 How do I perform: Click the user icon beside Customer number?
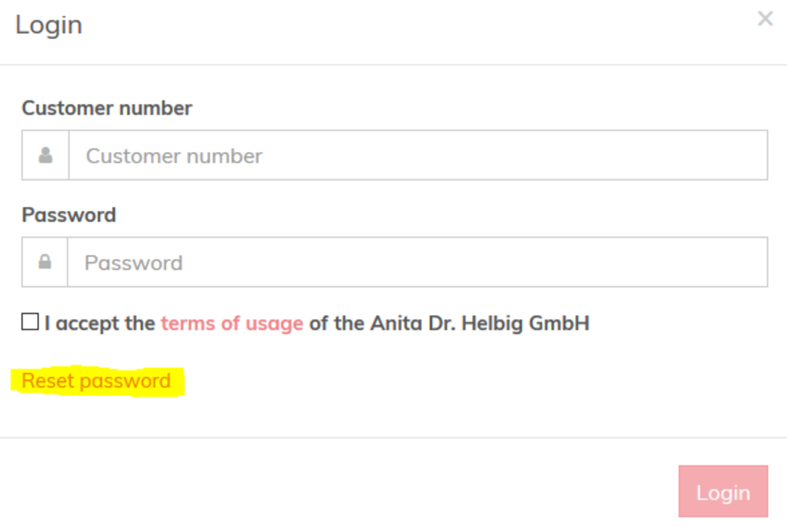point(45,155)
